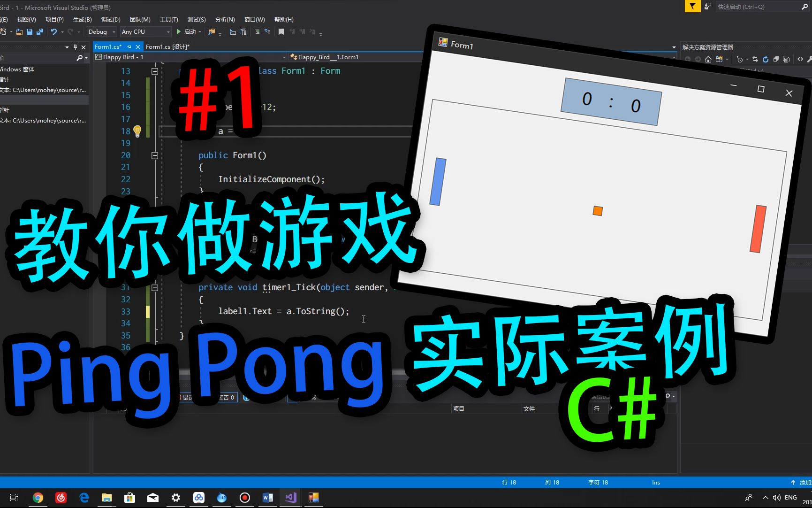Close the Form1.cs* editor tab
Image resolution: width=812 pixels, height=508 pixels.
point(138,47)
